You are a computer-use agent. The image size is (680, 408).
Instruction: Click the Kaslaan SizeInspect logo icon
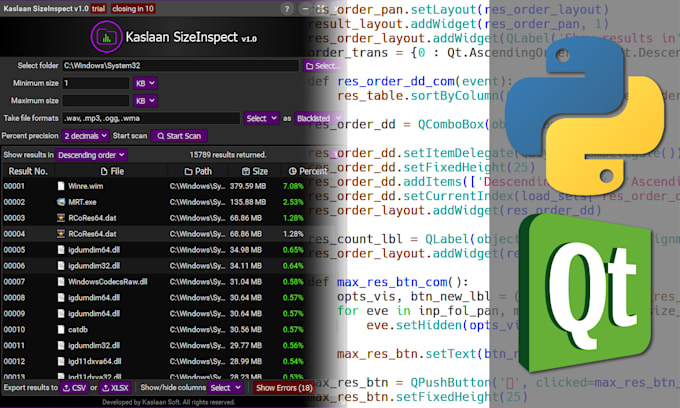point(106,37)
